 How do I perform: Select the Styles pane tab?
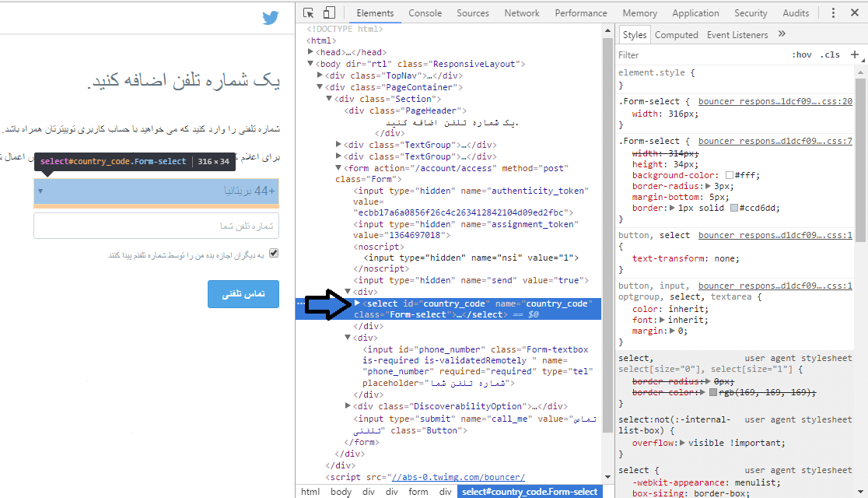click(635, 35)
